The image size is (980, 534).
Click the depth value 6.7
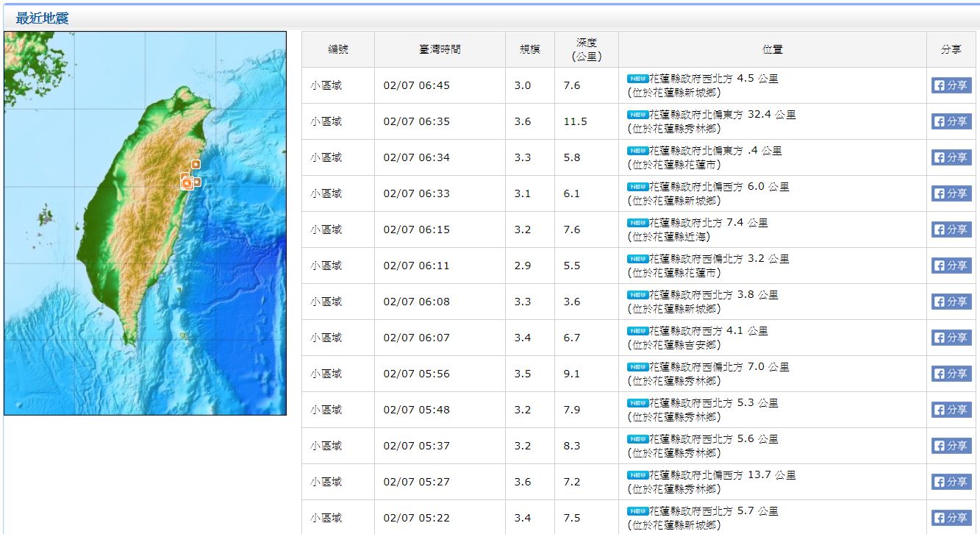(572, 338)
